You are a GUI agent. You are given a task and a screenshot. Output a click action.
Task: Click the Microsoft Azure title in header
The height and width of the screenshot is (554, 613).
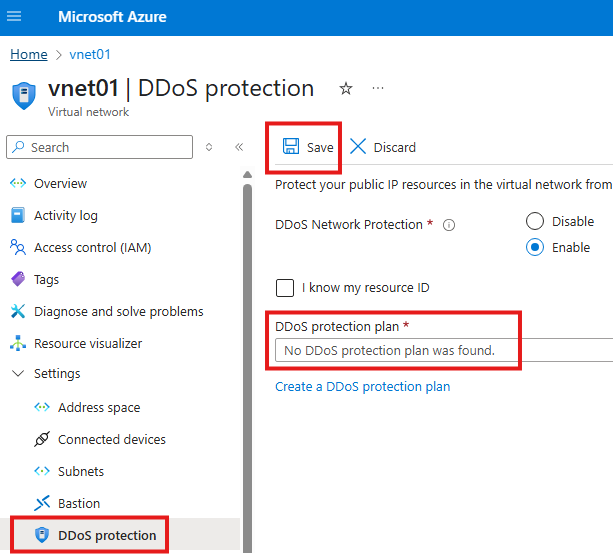point(112,17)
